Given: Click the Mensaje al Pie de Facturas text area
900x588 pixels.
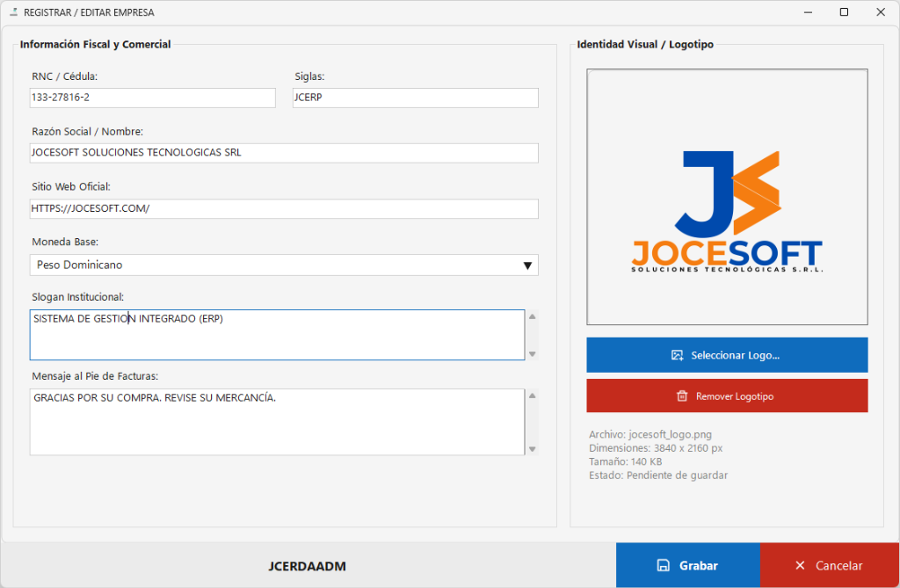Looking at the screenshot, I should [x=277, y=422].
